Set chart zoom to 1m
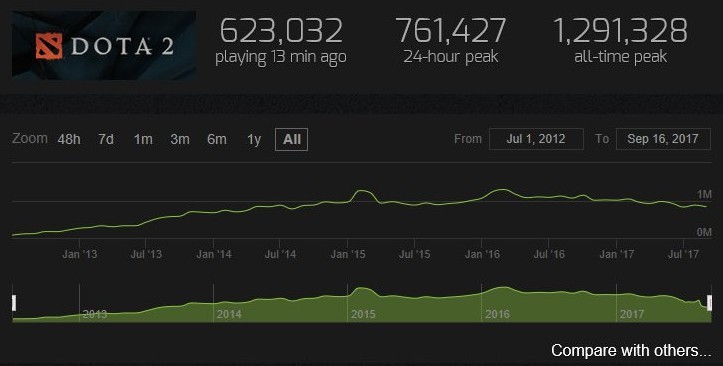 [x=143, y=139]
